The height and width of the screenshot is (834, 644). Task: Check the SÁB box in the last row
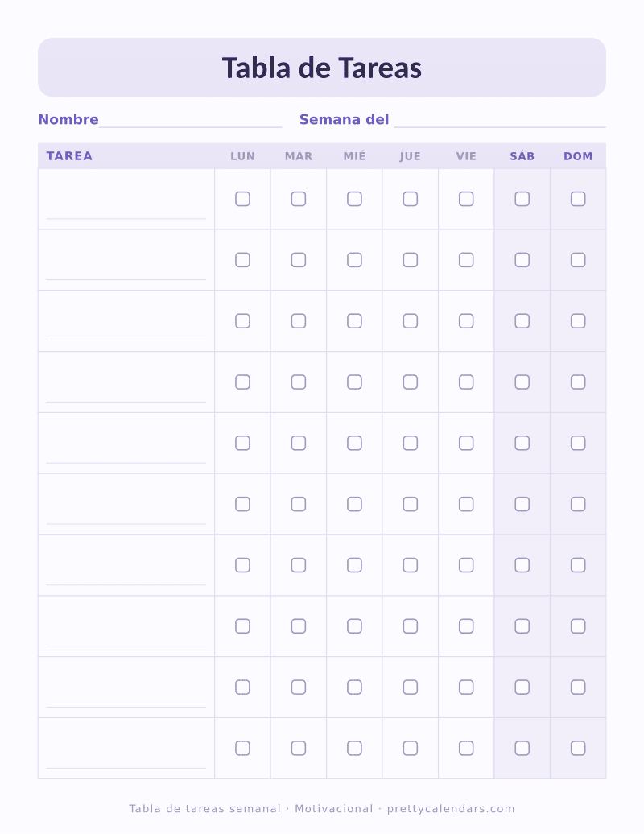[x=522, y=749]
